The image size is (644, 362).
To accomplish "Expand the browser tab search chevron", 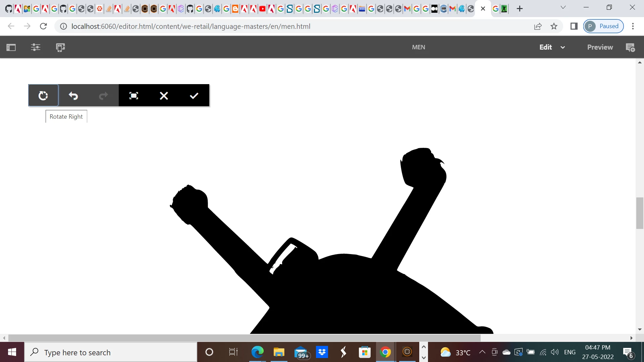I will pos(563,7).
